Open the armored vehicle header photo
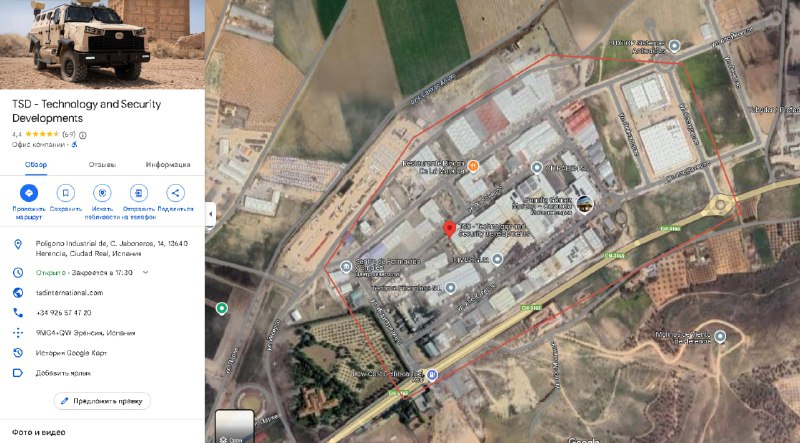800x443 pixels. [102, 44]
